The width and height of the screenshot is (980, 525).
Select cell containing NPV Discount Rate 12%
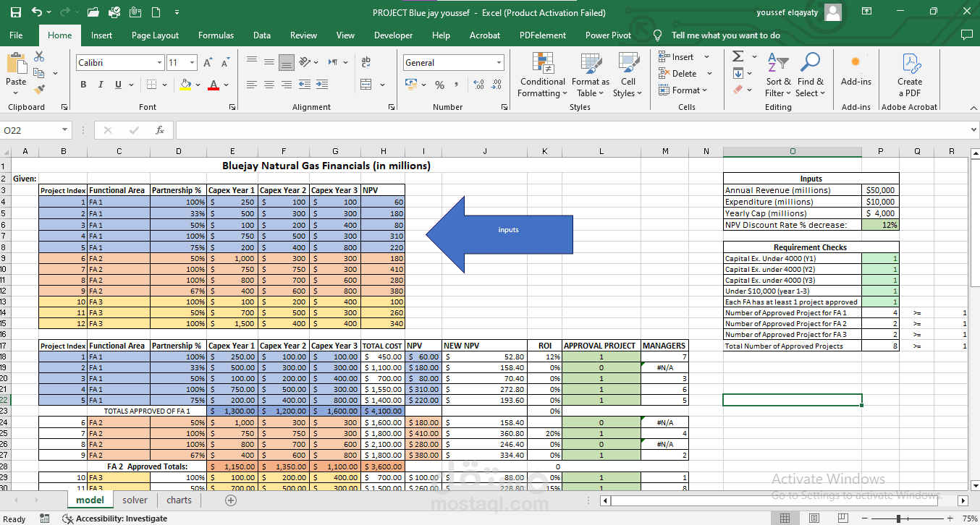pyautogui.click(x=881, y=225)
